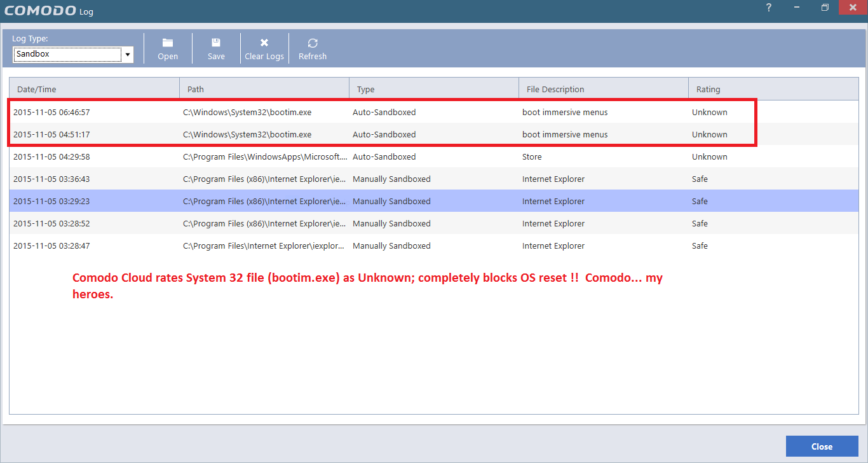
Task: Sort by Path column header
Action: (x=264, y=89)
